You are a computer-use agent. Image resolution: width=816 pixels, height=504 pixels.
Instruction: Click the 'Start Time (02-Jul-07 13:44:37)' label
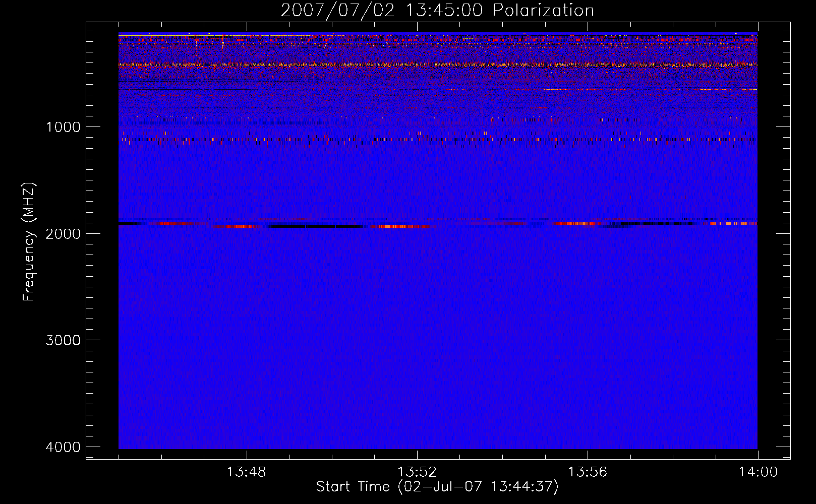point(437,487)
